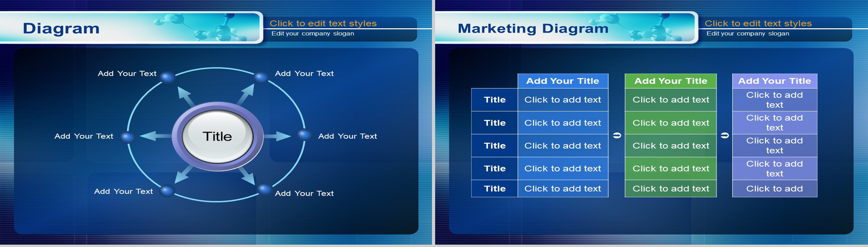
Task: Click the last "Click to add text" cell in the green column
Action: tap(671, 189)
